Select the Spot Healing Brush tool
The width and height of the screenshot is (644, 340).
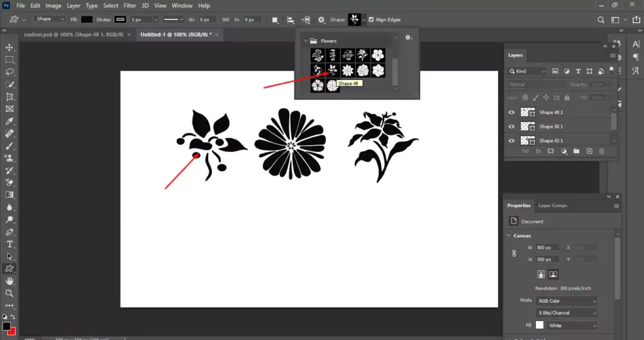pos(9,133)
